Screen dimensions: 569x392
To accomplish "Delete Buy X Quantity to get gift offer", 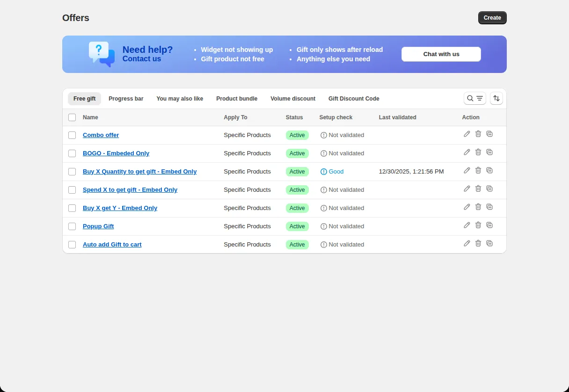I will (x=478, y=170).
